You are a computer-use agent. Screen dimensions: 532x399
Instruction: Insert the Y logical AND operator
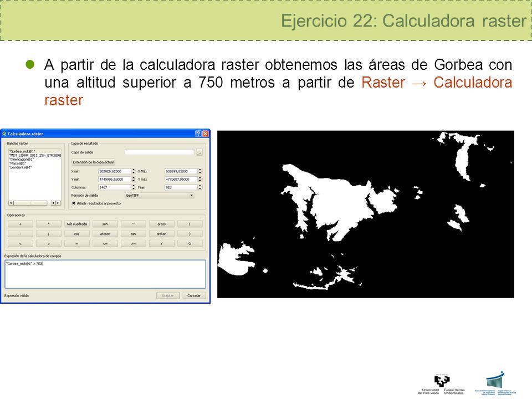click(161, 244)
